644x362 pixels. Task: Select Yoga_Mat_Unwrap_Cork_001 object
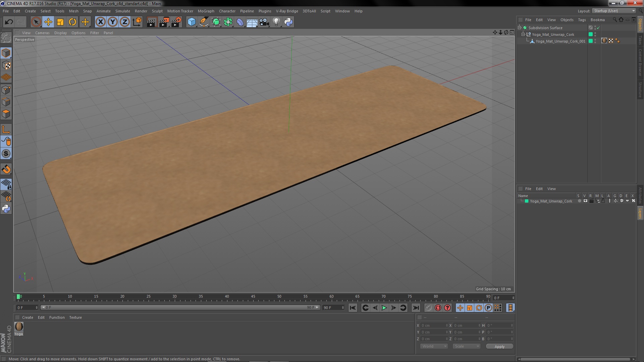560,41
